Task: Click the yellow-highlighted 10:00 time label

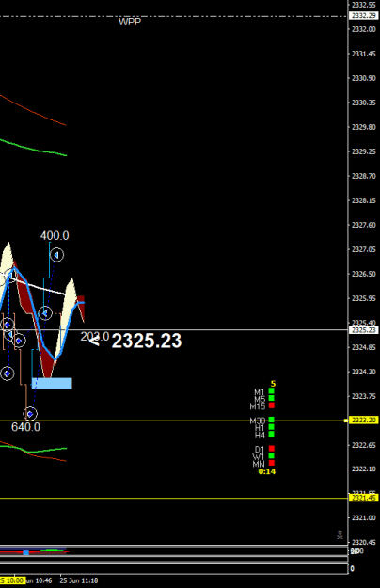Action: [x=12, y=580]
